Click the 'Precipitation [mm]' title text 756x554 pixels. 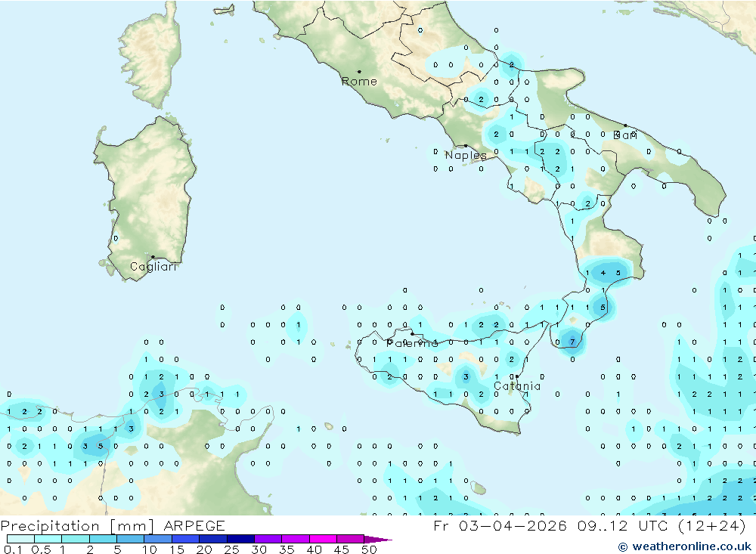(77, 525)
